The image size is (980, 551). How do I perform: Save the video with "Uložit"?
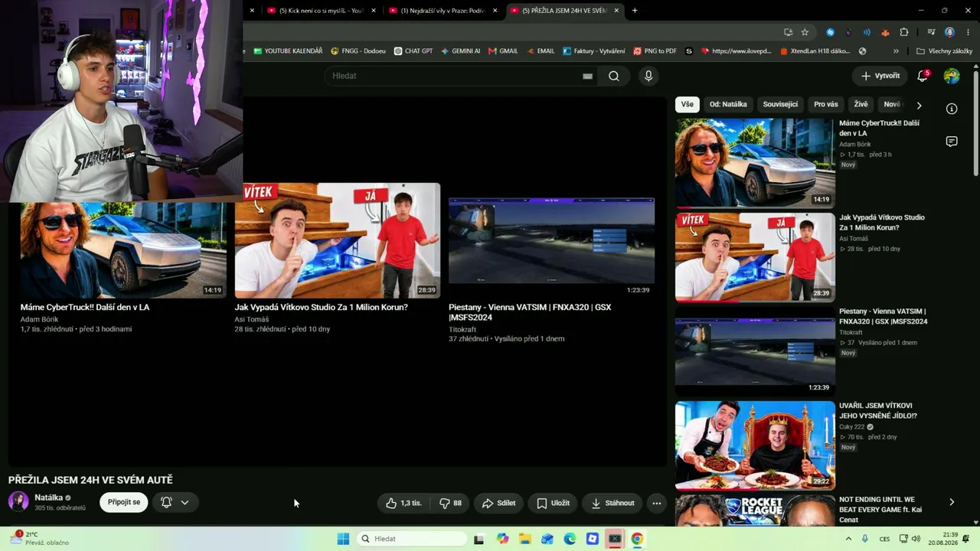[x=553, y=503]
